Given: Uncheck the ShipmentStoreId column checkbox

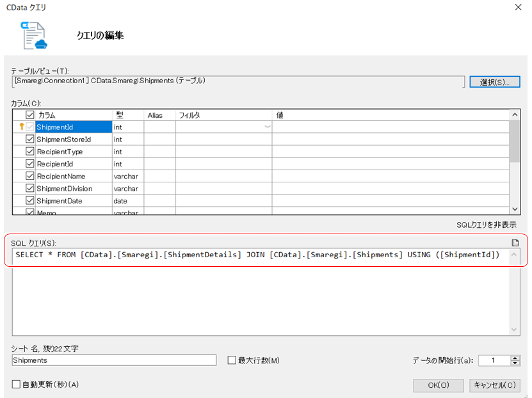Looking at the screenshot, I should pyautogui.click(x=30, y=139).
